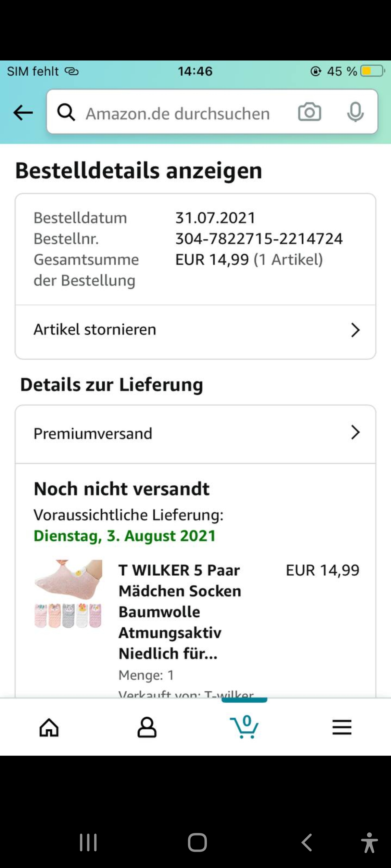Open the socks product thumbnail
This screenshot has height=868, width=391.
pyautogui.click(x=68, y=594)
